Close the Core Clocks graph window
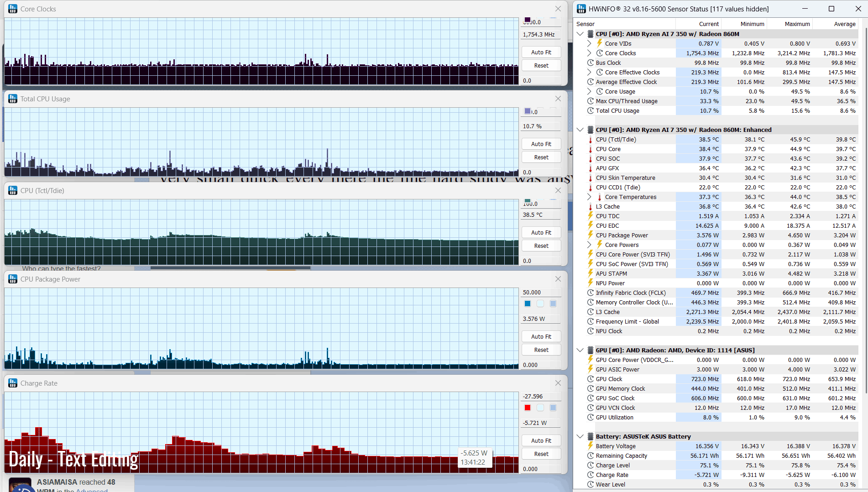The image size is (868, 492). 558,9
